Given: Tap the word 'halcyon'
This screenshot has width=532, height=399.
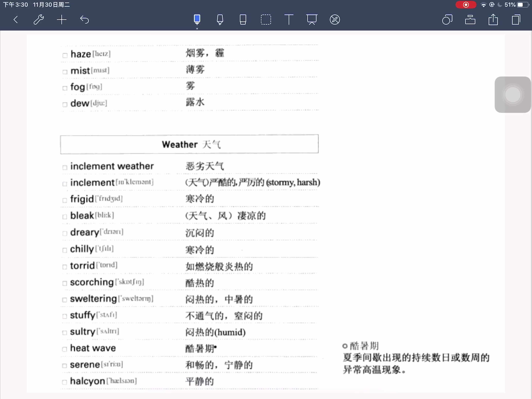Looking at the screenshot, I should pyautogui.click(x=88, y=381).
